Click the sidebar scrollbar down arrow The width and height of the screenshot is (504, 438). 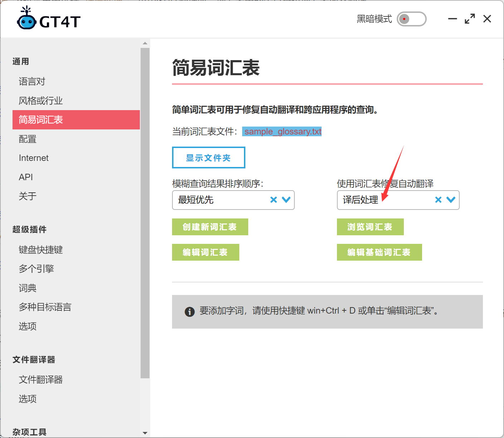coord(145,433)
